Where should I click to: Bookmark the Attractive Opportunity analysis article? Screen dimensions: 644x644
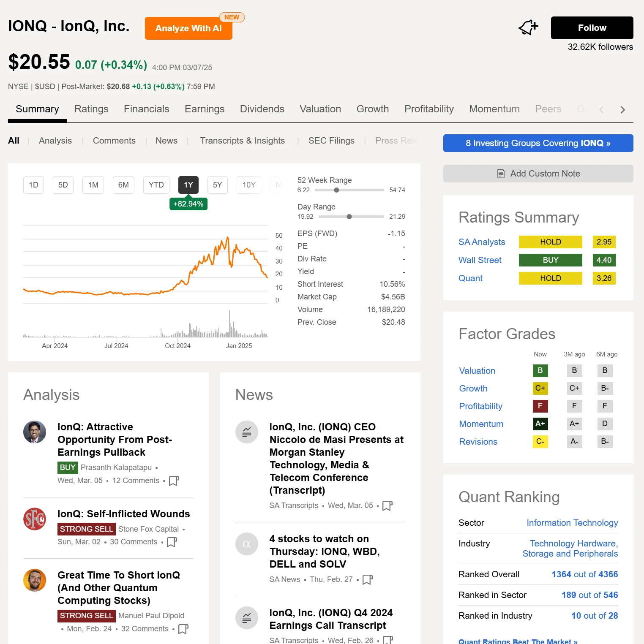[174, 481]
